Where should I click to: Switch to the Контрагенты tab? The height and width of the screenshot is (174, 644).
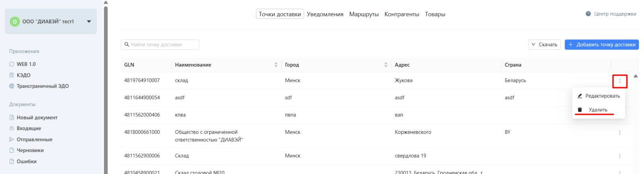coord(401,14)
